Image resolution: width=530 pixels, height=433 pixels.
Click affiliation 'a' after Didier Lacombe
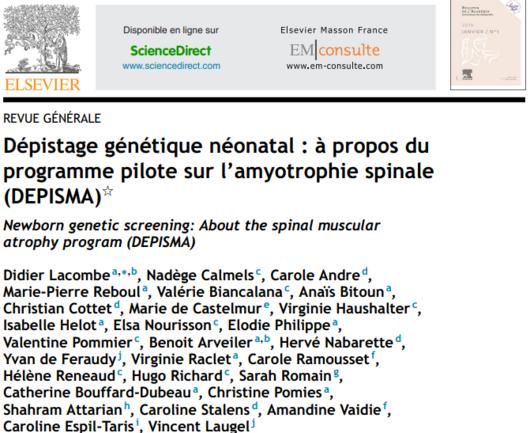coord(115,271)
